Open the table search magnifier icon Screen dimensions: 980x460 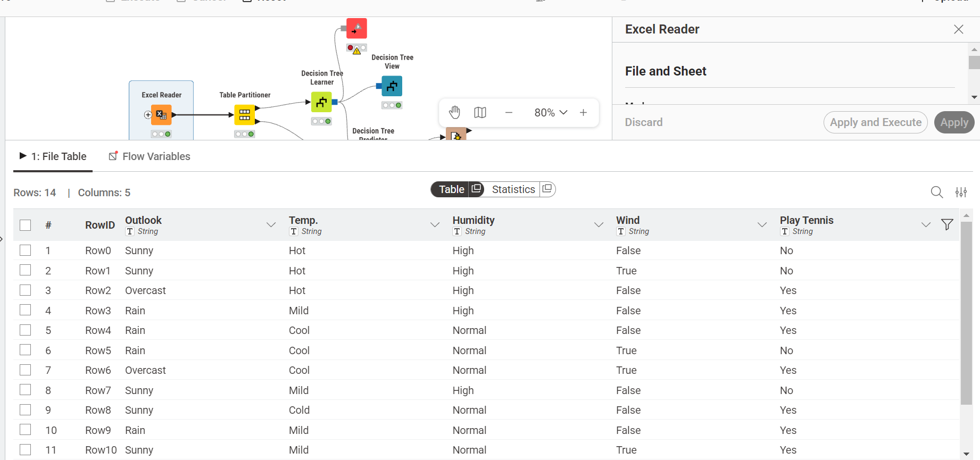click(x=937, y=192)
